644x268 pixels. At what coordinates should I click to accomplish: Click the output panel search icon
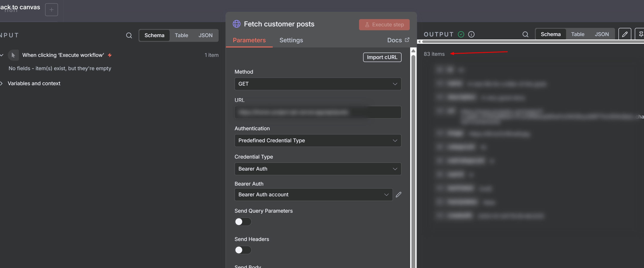[x=525, y=34]
